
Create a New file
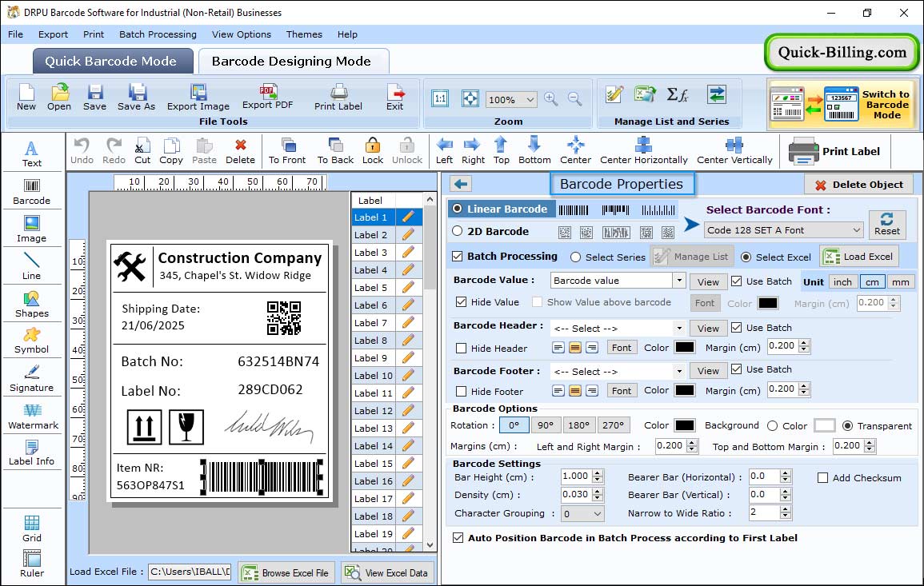pyautogui.click(x=26, y=98)
